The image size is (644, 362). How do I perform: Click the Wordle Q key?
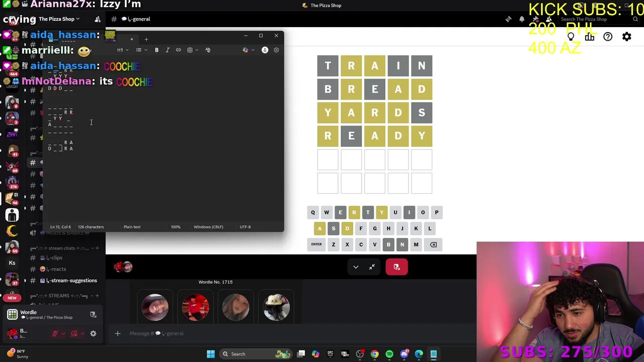[313, 212]
